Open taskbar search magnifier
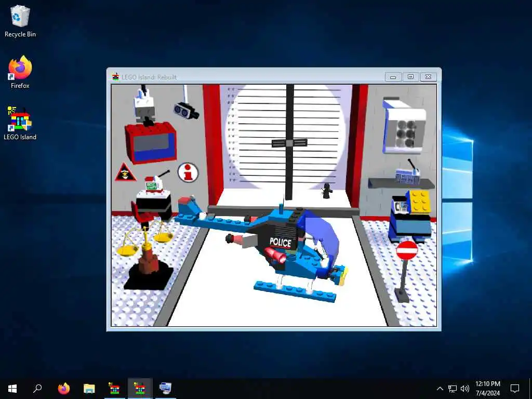 coord(37,388)
